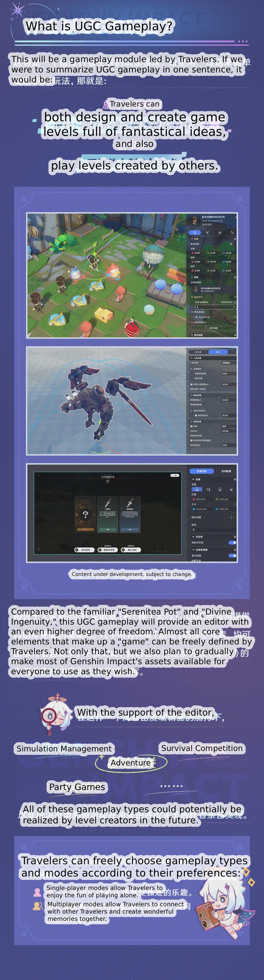The height and width of the screenshot is (980, 264).
Task: Select the blue info tab icon
Action: tap(195, 232)
